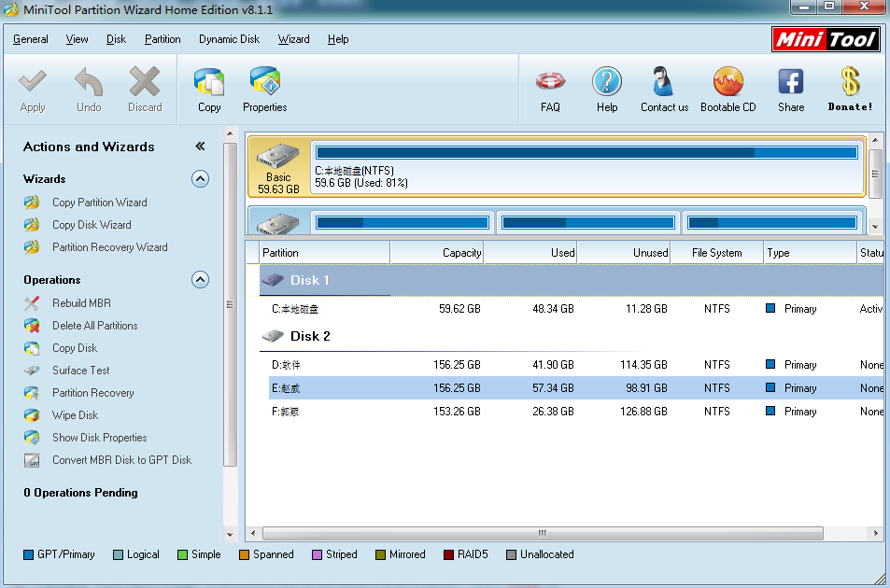The height and width of the screenshot is (588, 890).
Task: Click the Discard X icon
Action: pos(145,81)
